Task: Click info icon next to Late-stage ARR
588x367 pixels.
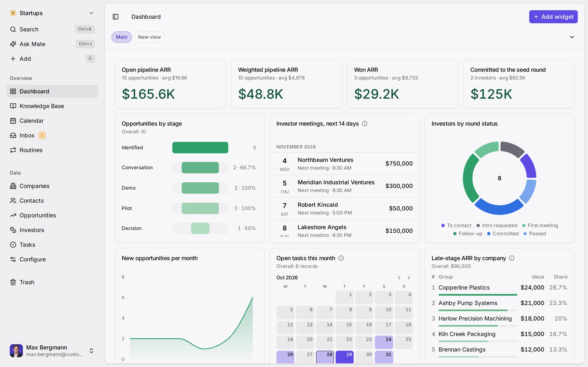Action: (x=511, y=258)
